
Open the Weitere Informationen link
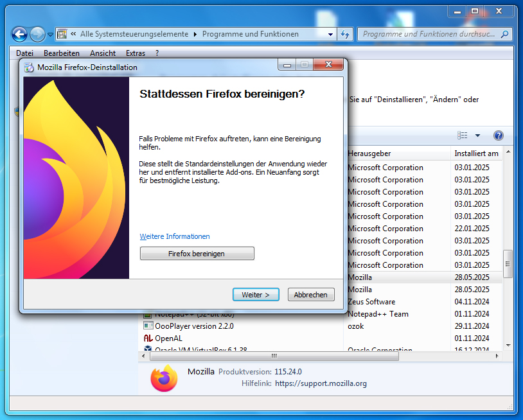(x=175, y=236)
